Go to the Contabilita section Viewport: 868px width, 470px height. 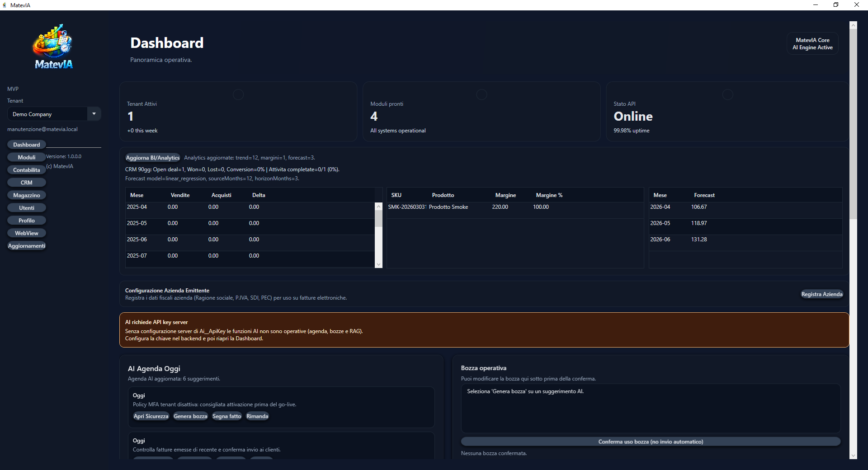(27, 170)
